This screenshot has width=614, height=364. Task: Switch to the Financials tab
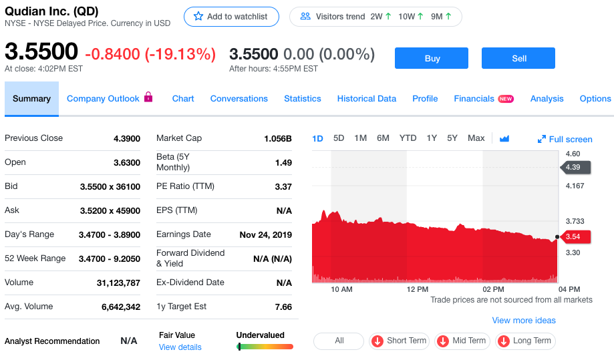pos(474,99)
